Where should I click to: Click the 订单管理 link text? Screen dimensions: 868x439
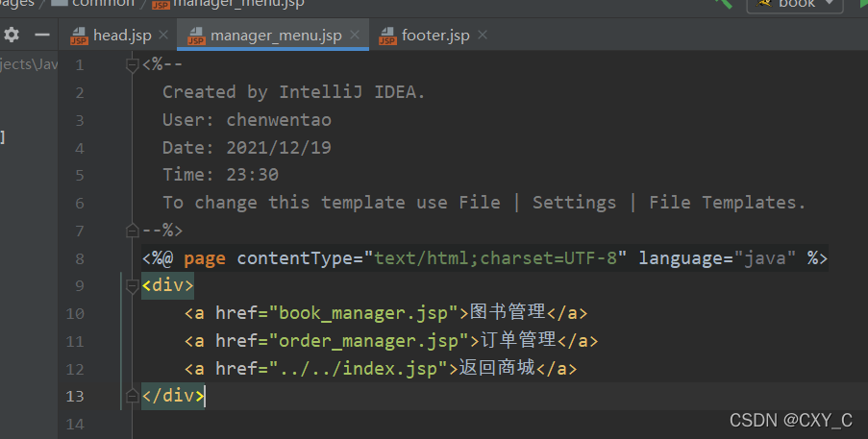(x=518, y=339)
